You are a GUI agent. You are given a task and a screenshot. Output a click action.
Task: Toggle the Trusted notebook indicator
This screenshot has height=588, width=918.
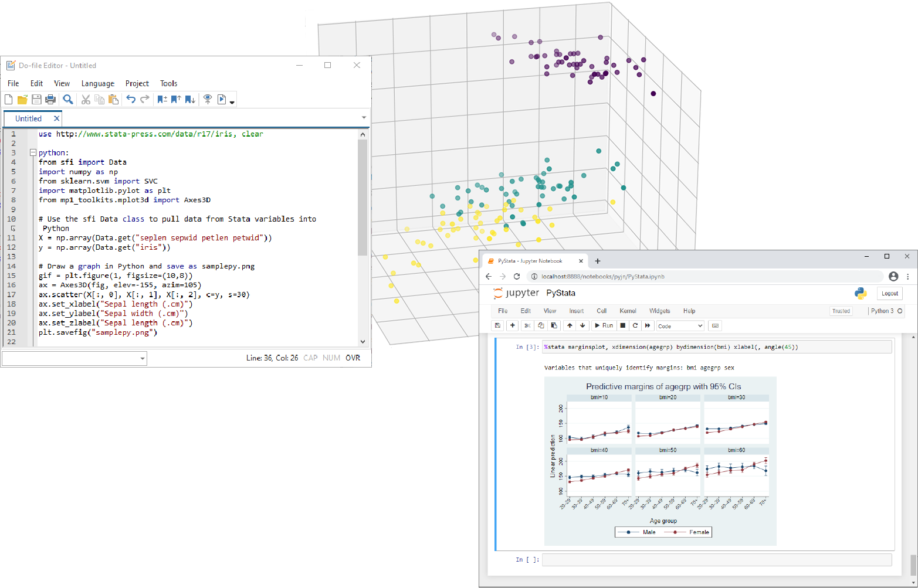[841, 311]
